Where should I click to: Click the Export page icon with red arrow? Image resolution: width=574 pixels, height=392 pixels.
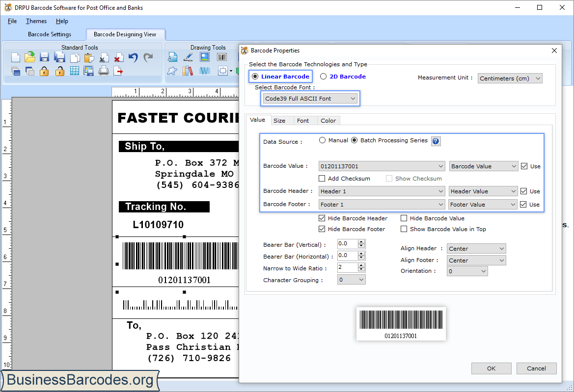(x=118, y=71)
